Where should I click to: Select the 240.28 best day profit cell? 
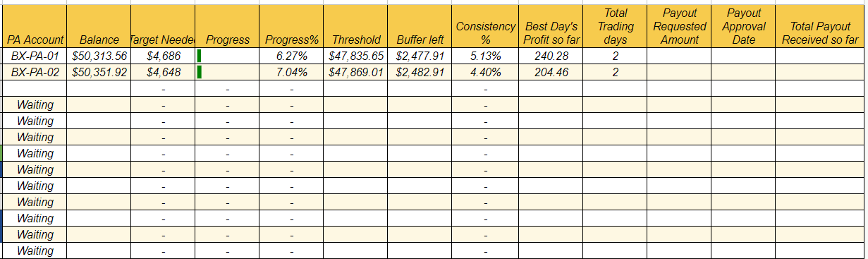551,56
